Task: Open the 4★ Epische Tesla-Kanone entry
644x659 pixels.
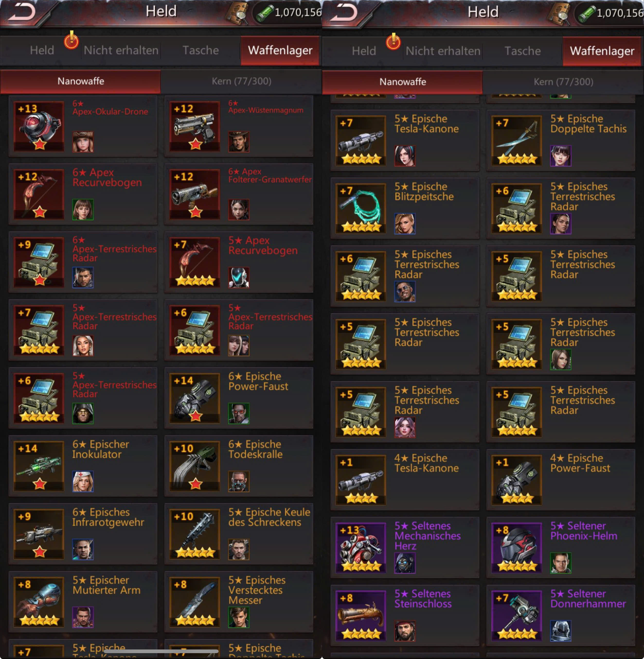Action: [x=405, y=480]
